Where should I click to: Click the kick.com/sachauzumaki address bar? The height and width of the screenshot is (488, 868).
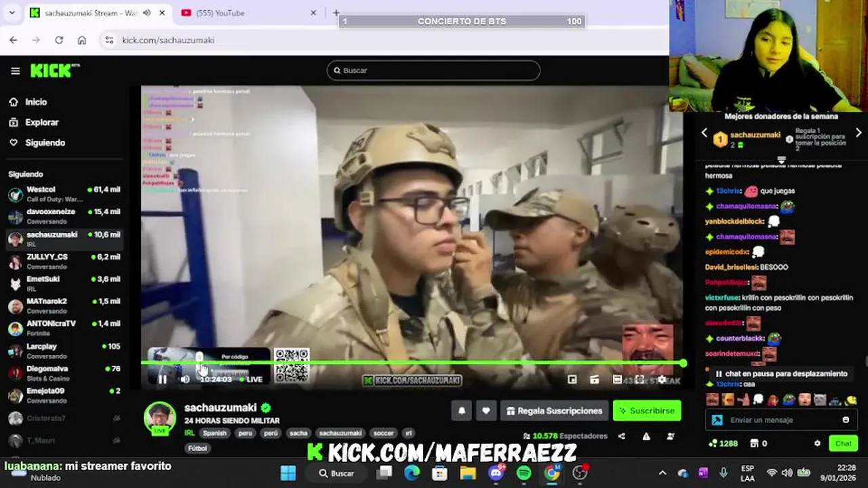(x=167, y=40)
